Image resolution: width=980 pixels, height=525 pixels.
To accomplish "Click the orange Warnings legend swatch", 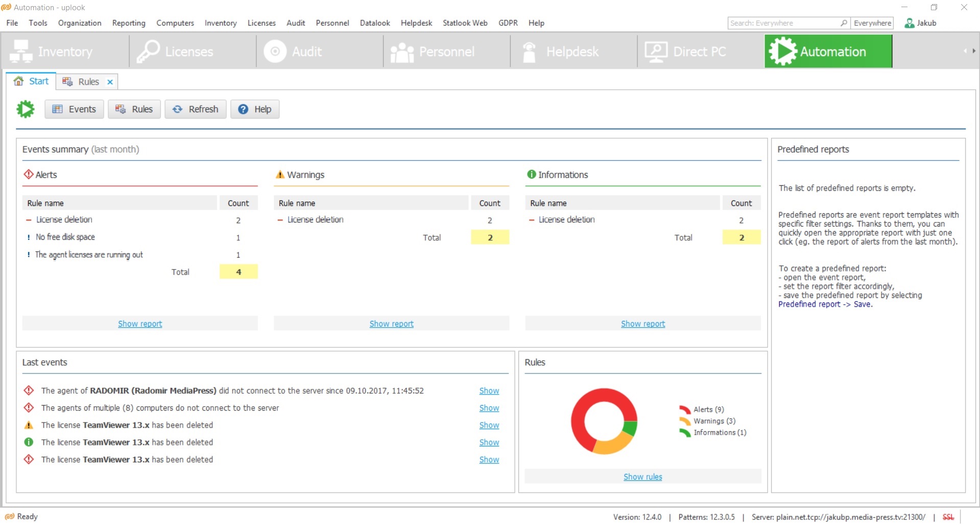I will [685, 421].
